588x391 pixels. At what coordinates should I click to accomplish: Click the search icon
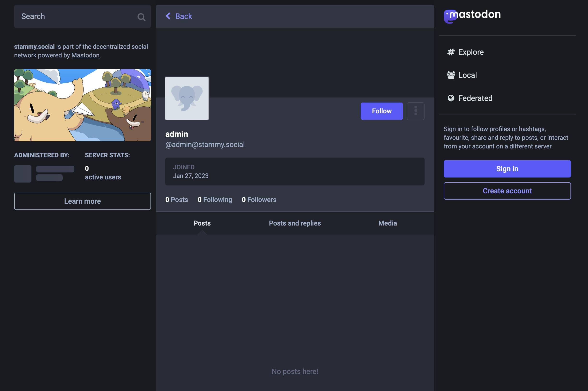coord(142,16)
